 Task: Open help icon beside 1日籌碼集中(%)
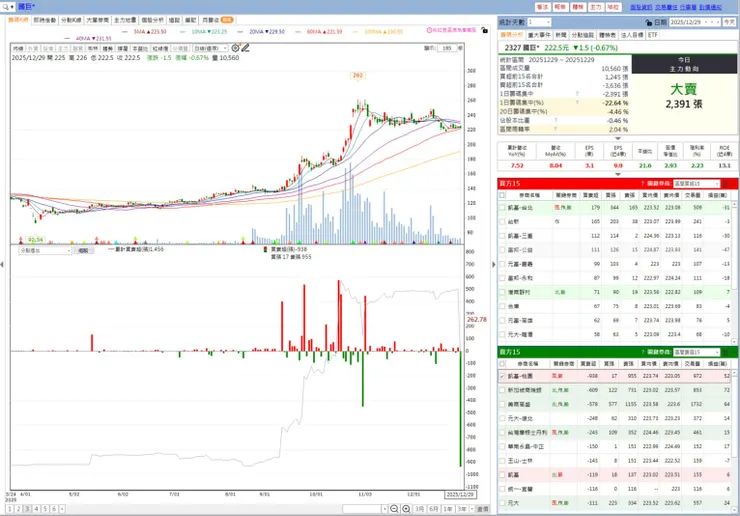577,102
